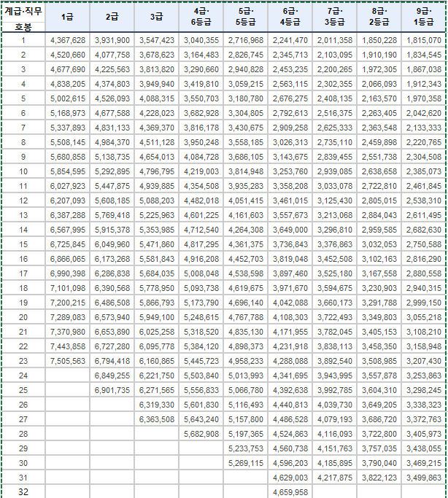Image resolution: width=448 pixels, height=498 pixels.
Task: Select row label 32 in 호봉 column
Action: [23, 492]
